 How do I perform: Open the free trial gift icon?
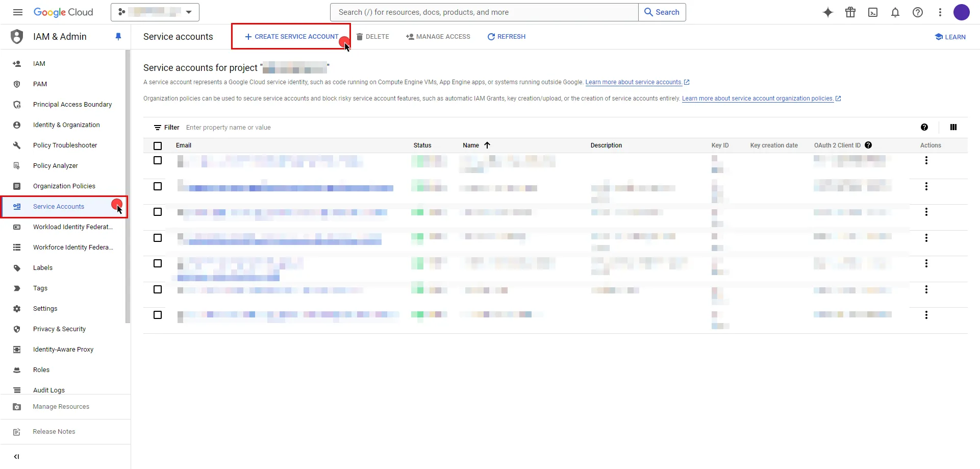point(850,12)
